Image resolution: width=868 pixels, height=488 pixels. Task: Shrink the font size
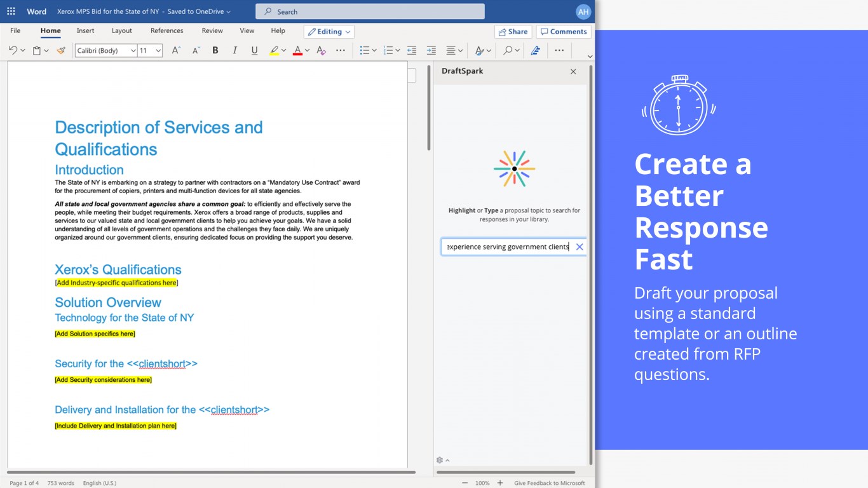point(196,50)
